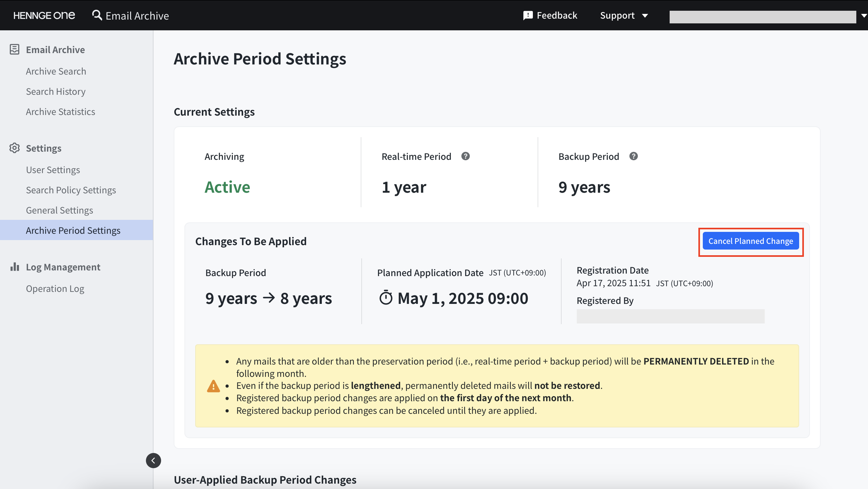Viewport: 868px width, 489px height.
Task: Click the 'Apr 17, 2025 11:51' registration date
Action: click(x=613, y=283)
